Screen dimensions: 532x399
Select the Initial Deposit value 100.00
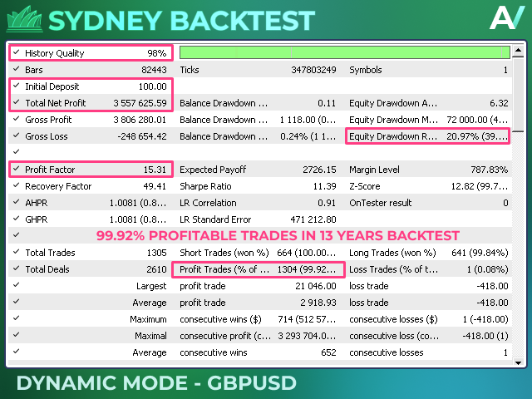153,86
